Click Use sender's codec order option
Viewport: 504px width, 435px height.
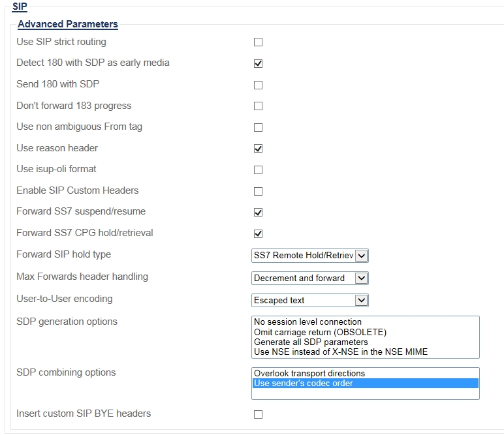(304, 383)
